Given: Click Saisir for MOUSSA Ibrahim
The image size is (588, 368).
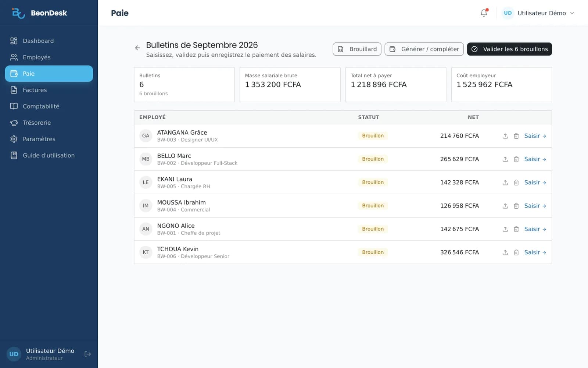Looking at the screenshot, I should [535, 206].
